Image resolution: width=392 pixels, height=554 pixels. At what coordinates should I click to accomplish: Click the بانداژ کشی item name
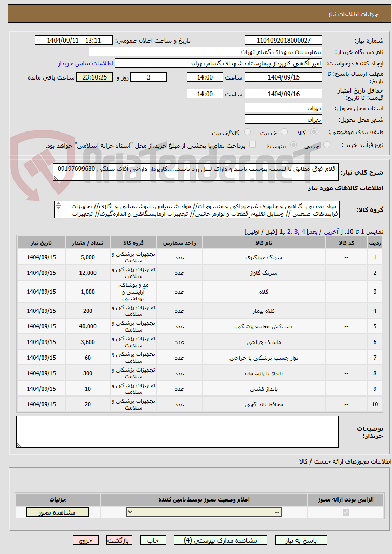pyautogui.click(x=264, y=389)
